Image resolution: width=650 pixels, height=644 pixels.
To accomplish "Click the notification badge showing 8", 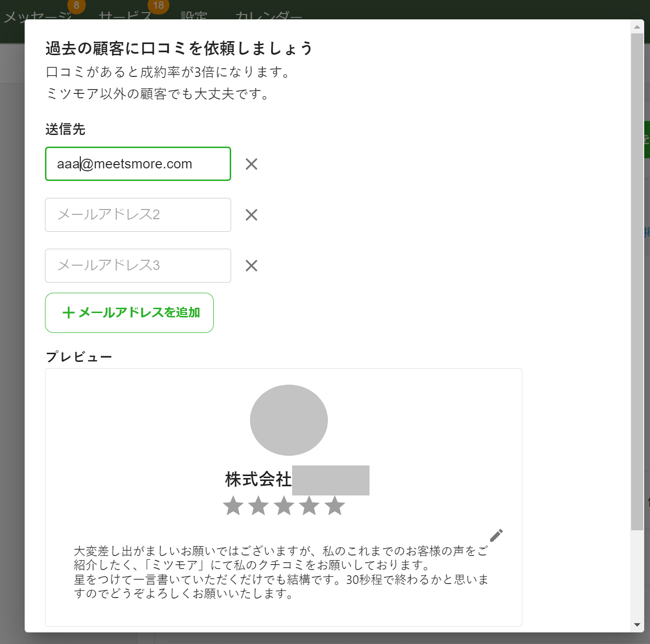I will pyautogui.click(x=76, y=6).
